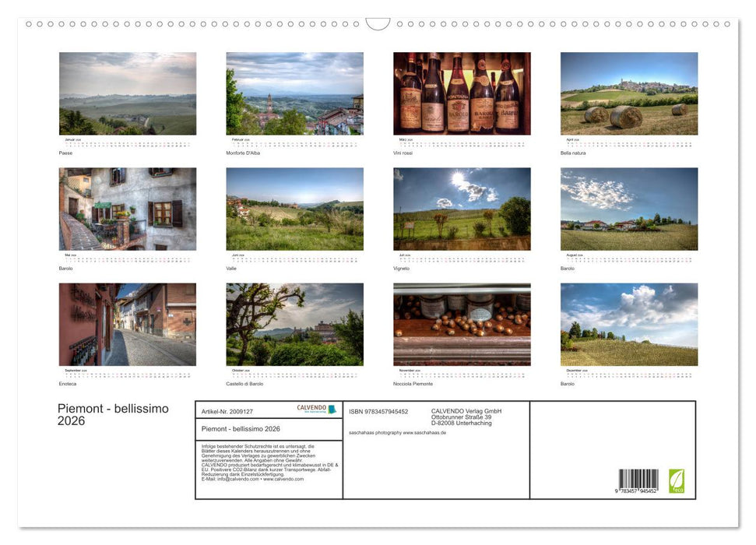Open the Castello di Barolo October photo

(294, 325)
